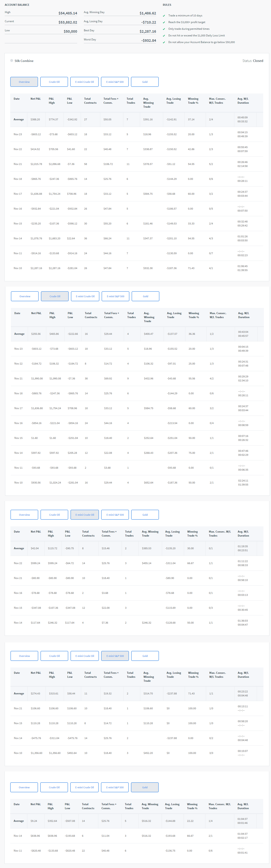The width and height of the screenshot is (271, 868).
Task: Open E-mini Crude Oil tab in the row with Crude Oil highlighted
Action: click(x=85, y=296)
